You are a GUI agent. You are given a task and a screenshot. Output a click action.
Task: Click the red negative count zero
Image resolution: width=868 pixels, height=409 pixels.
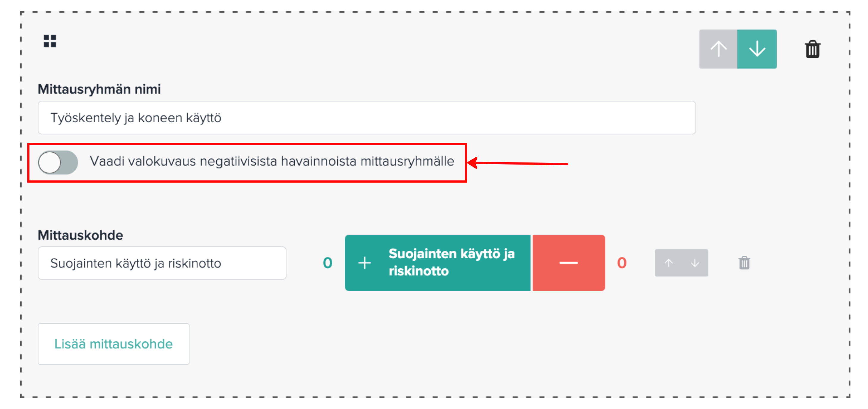(x=622, y=263)
